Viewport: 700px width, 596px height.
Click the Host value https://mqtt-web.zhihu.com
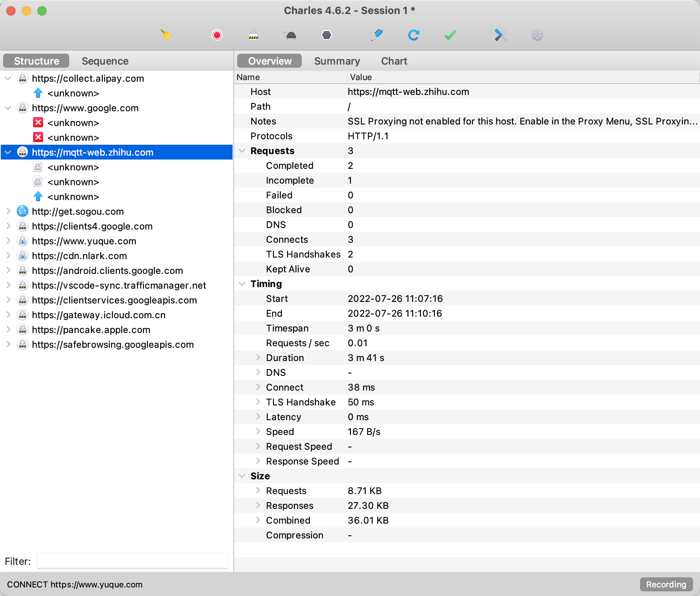[x=408, y=92]
